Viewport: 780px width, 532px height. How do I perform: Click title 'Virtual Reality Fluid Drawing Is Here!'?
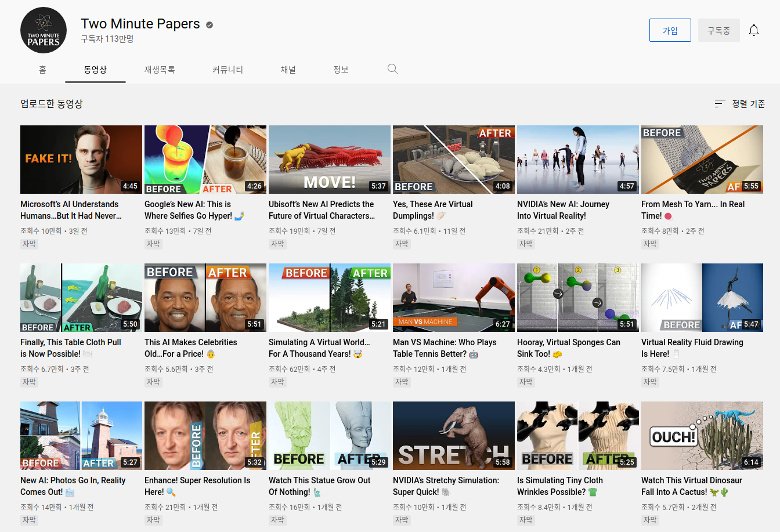point(692,348)
